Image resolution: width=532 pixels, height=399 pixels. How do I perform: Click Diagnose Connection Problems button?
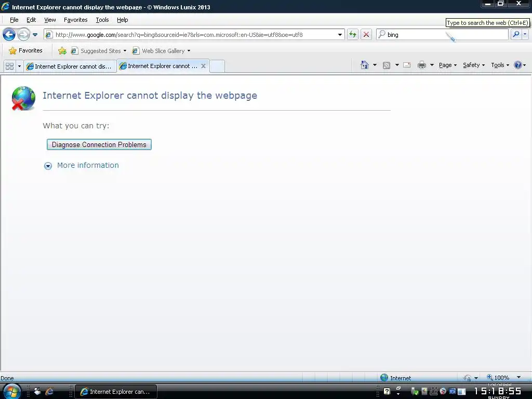tap(99, 144)
